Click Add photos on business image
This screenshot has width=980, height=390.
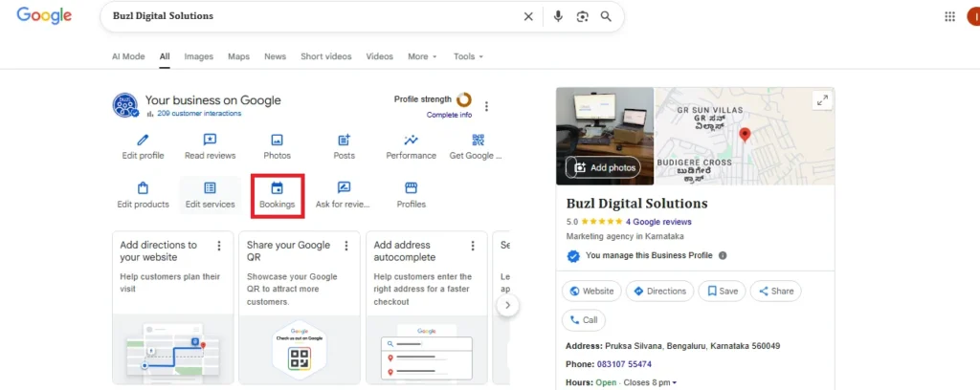603,167
